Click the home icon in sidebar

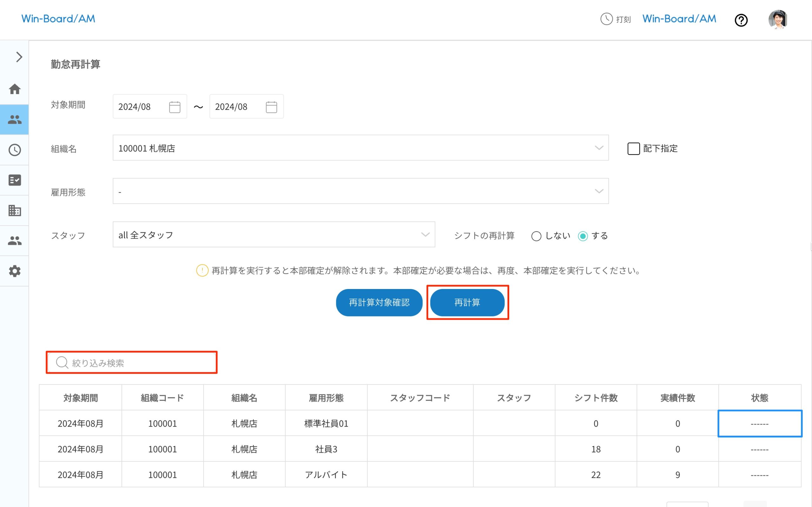[14, 89]
